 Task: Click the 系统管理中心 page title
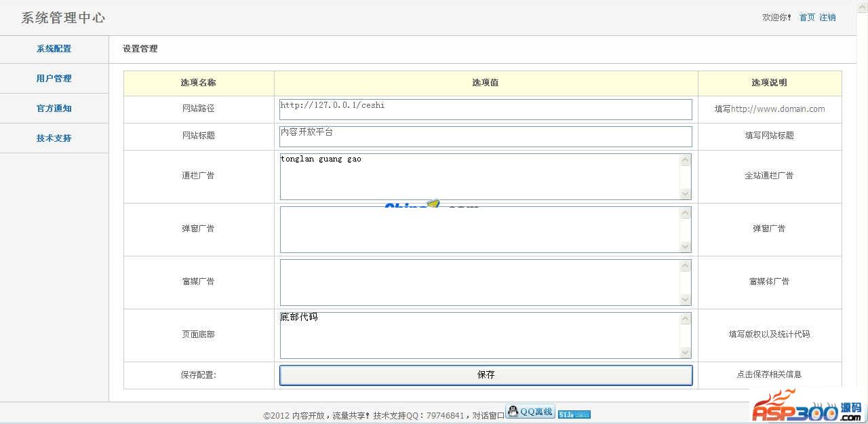63,18
